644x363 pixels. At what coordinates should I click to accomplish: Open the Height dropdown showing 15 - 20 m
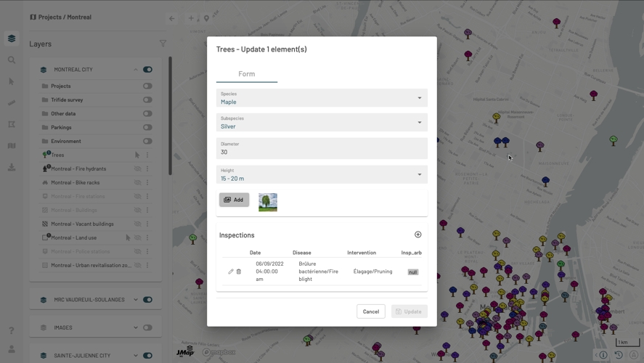click(x=322, y=174)
